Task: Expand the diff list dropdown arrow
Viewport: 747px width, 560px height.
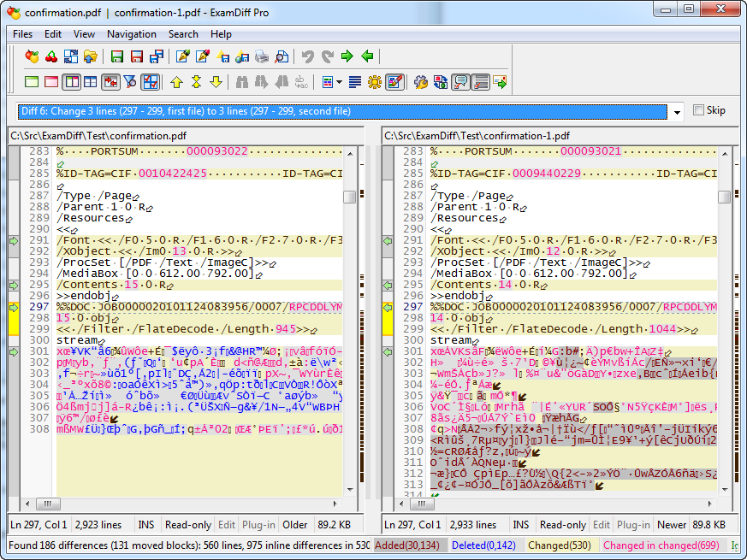Action: point(677,112)
